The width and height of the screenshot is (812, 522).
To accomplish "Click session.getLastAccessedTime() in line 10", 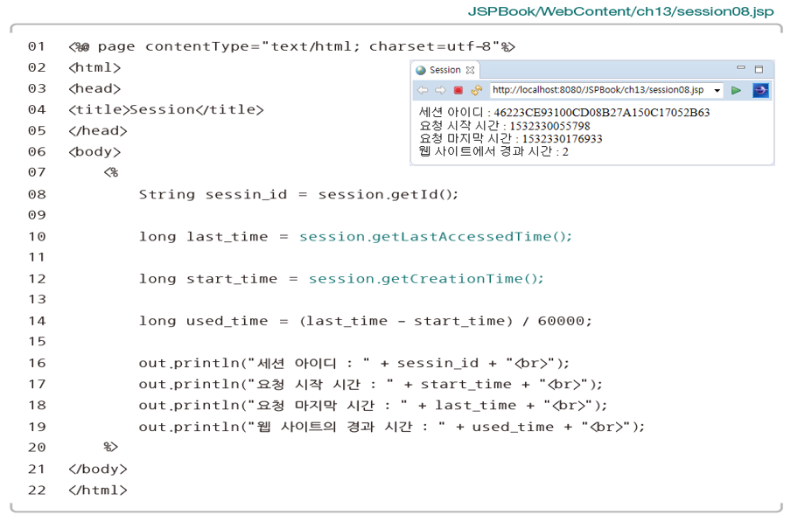I will tap(436, 236).
